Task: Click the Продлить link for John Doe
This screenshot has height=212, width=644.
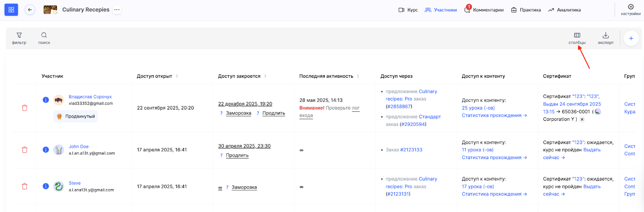Action: pos(237,155)
